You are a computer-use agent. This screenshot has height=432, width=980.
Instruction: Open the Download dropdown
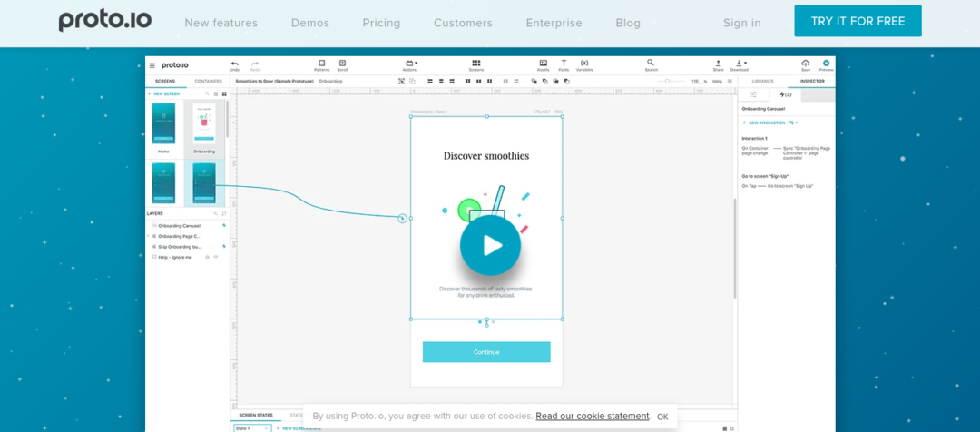740,64
